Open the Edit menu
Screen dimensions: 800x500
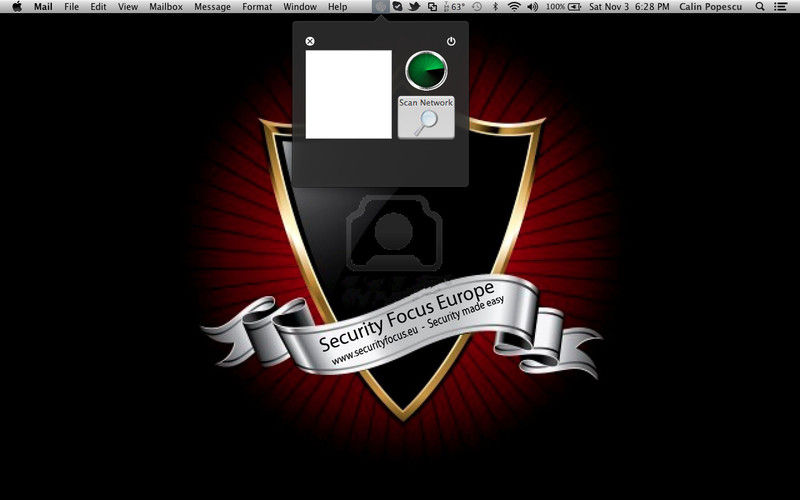click(x=98, y=7)
